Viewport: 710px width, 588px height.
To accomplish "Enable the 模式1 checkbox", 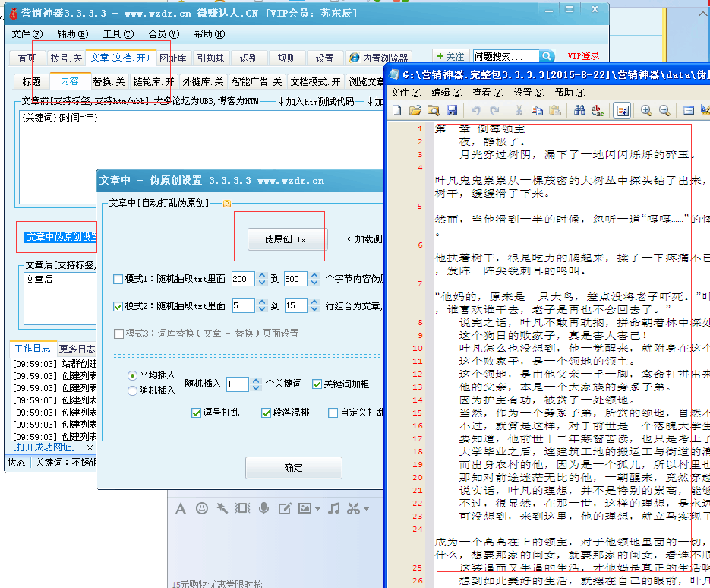I will pyautogui.click(x=118, y=280).
